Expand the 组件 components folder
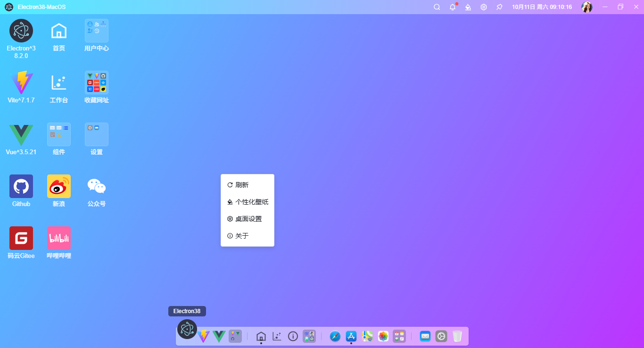 (59, 134)
